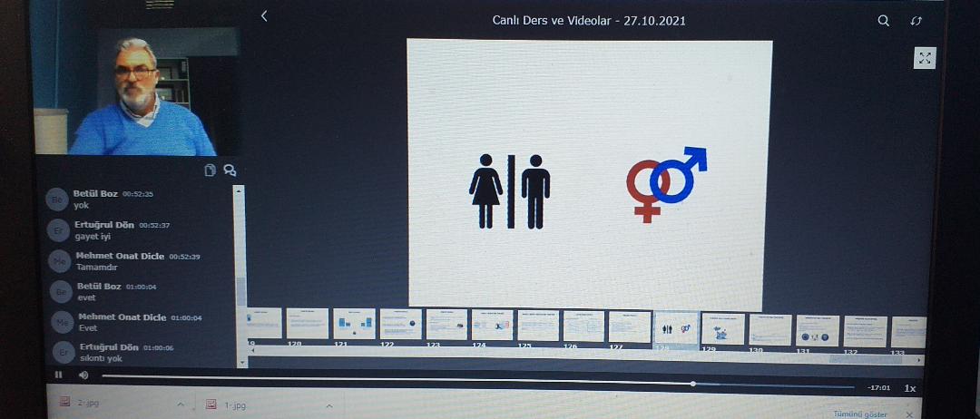Click the -17:01 remaining time

point(878,388)
